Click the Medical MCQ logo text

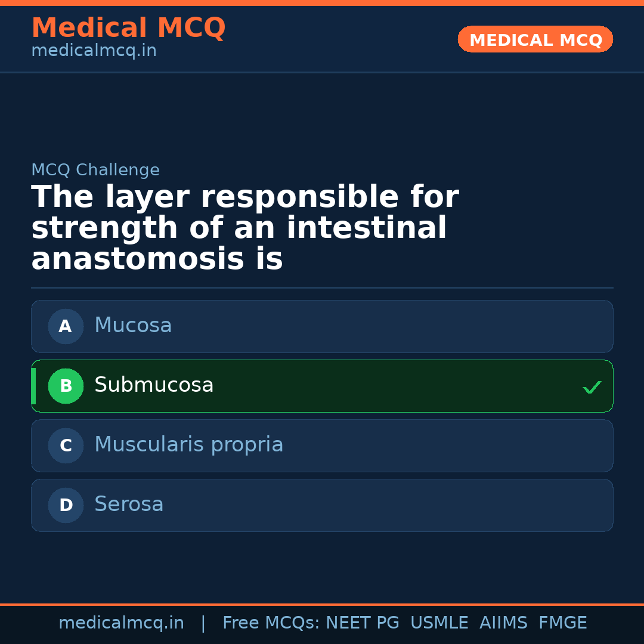pyautogui.click(x=128, y=27)
